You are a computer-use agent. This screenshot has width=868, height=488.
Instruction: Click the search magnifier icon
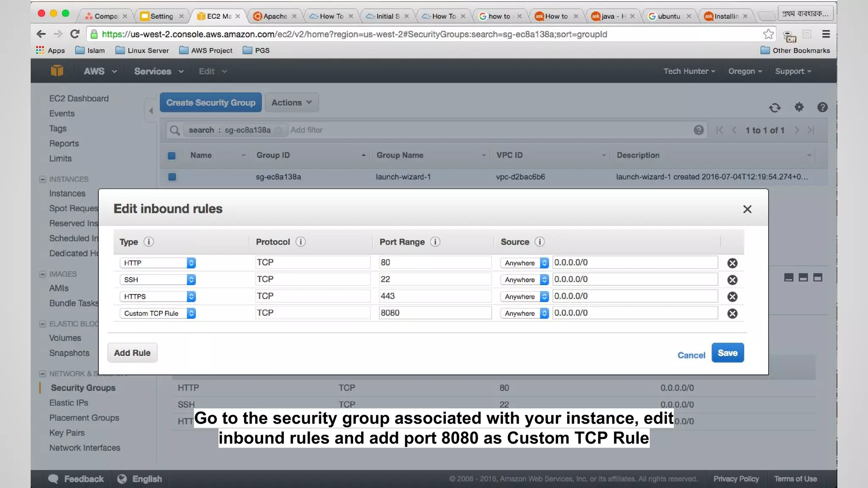click(175, 130)
